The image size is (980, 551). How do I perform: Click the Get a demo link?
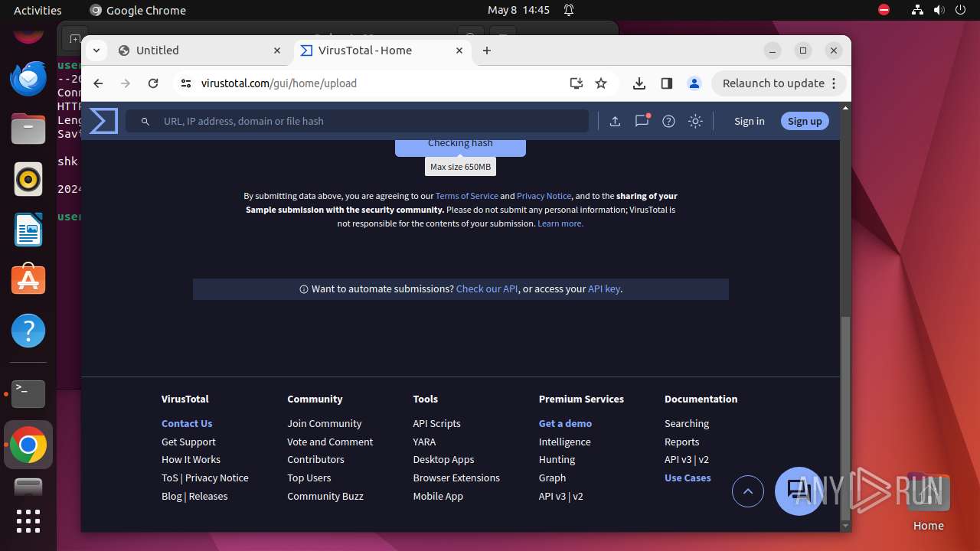(x=565, y=423)
